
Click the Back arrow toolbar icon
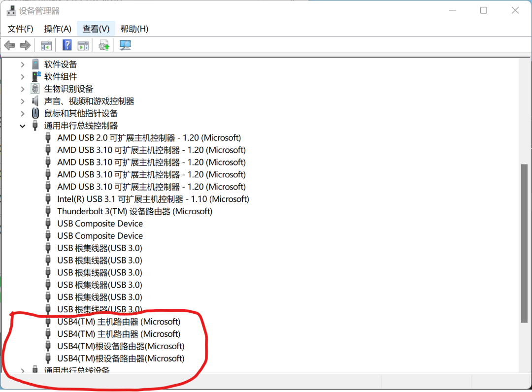pos(9,45)
